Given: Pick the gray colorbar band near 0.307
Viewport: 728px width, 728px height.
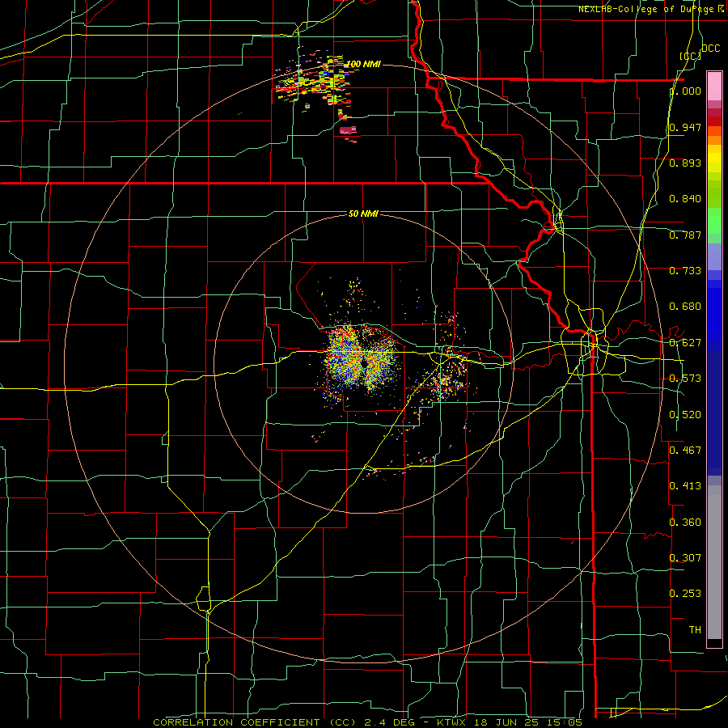Looking at the screenshot, I should [x=714, y=562].
